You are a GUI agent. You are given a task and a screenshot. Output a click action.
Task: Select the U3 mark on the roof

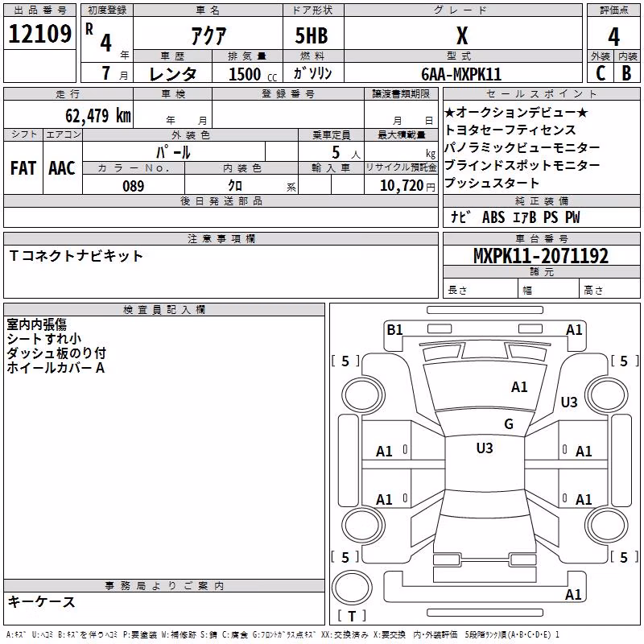pos(485,448)
